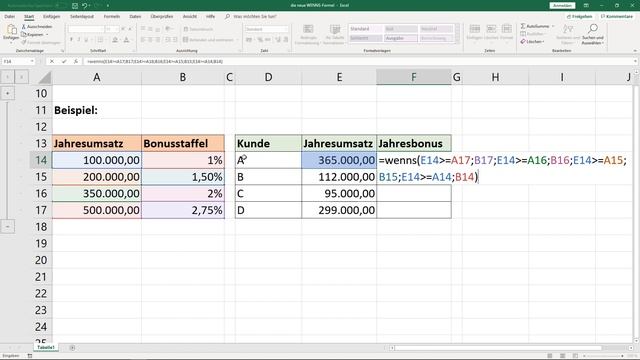Click the horizontal scrollbar
This screenshot has width=640, height=360.
(x=498, y=348)
